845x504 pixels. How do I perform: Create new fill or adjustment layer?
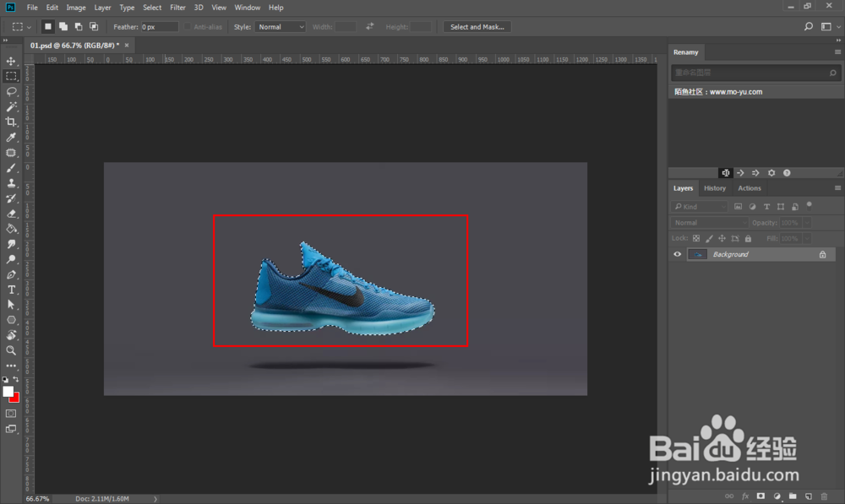pos(777,496)
